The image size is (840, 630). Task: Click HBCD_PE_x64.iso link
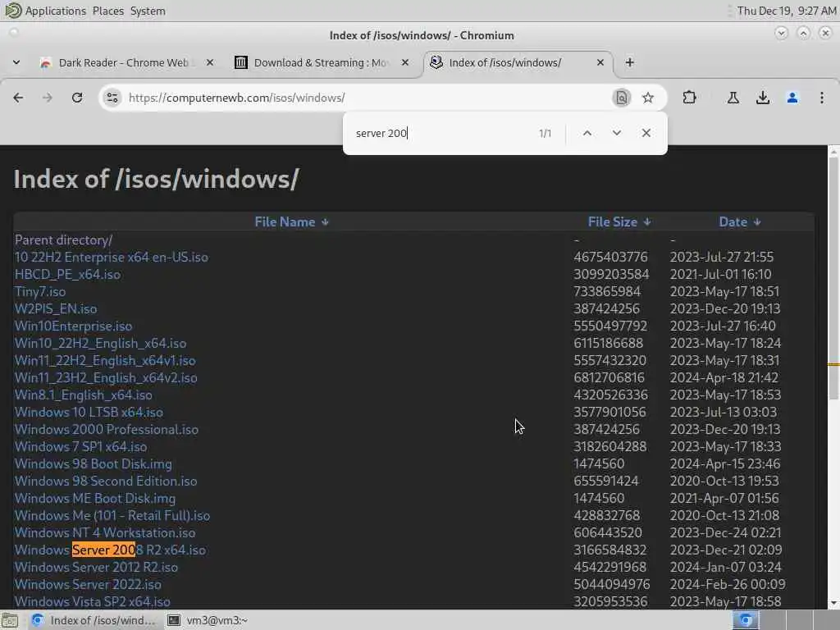[67, 274]
